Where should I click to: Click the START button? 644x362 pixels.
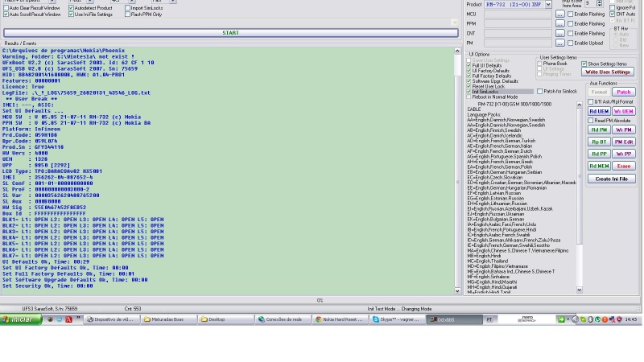pos(230,33)
